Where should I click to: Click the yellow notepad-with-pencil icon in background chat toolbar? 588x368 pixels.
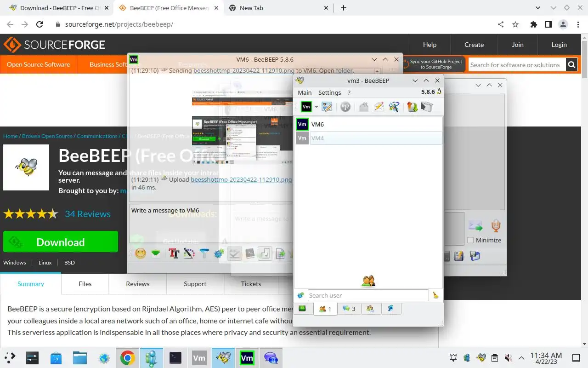pyautogui.click(x=459, y=256)
